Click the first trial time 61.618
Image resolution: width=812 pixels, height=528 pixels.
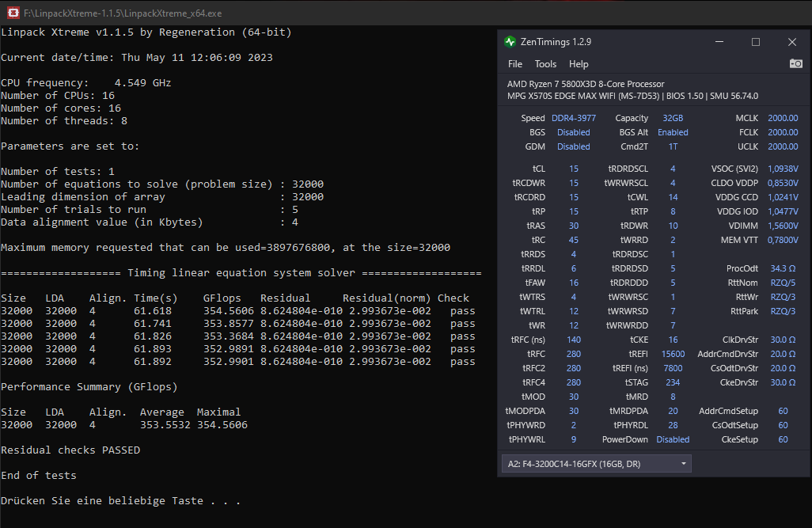click(x=153, y=311)
